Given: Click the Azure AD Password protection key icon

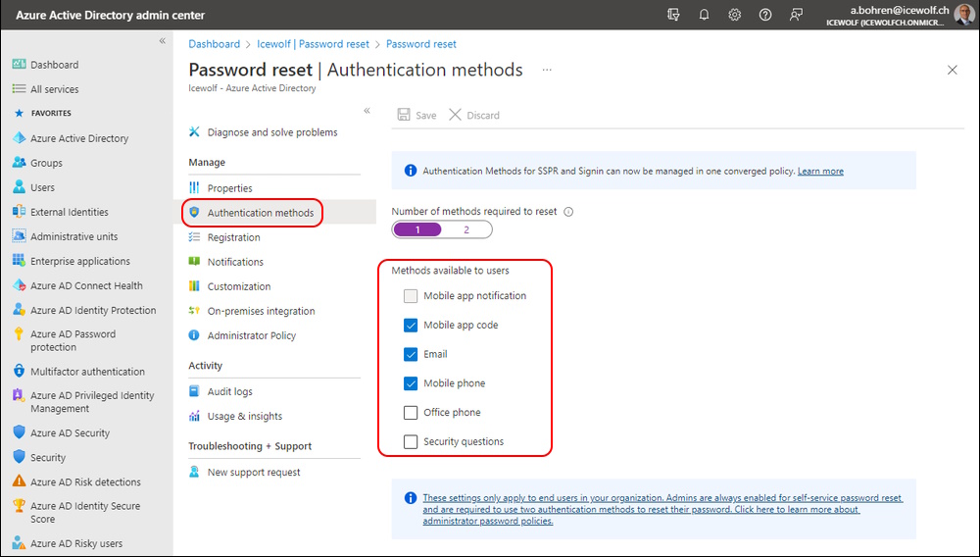Looking at the screenshot, I should coord(20,333).
